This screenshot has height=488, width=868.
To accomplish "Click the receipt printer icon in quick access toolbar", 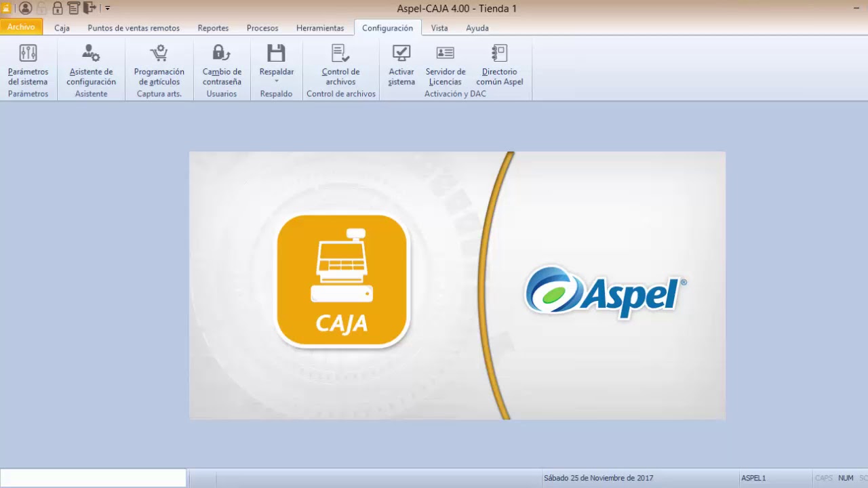I will pyautogui.click(x=73, y=8).
